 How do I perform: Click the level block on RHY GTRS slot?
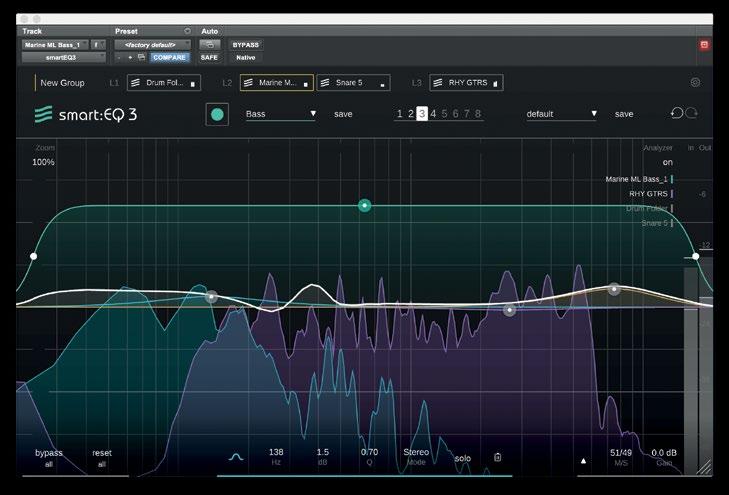click(495, 84)
